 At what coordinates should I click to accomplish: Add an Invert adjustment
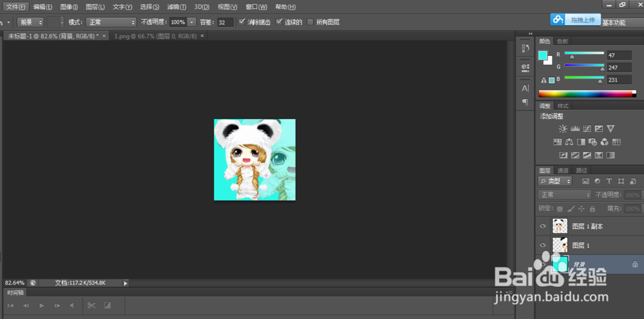pos(563,155)
